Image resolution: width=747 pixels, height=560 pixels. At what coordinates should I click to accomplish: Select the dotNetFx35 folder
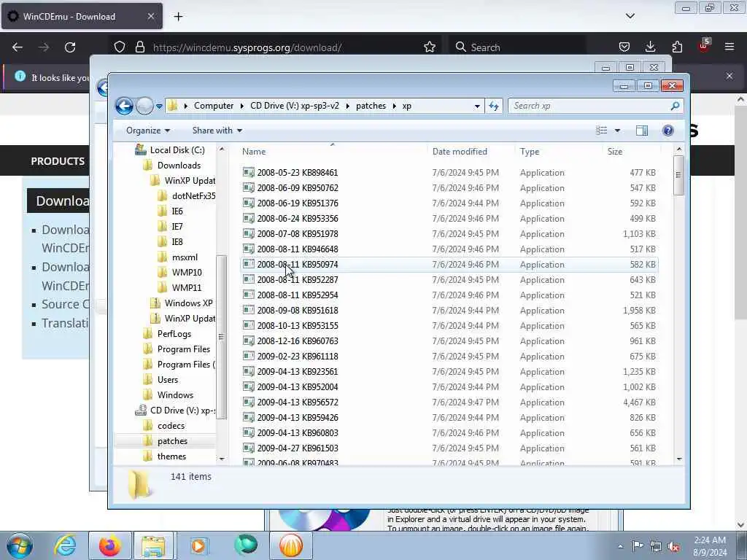coord(193,195)
